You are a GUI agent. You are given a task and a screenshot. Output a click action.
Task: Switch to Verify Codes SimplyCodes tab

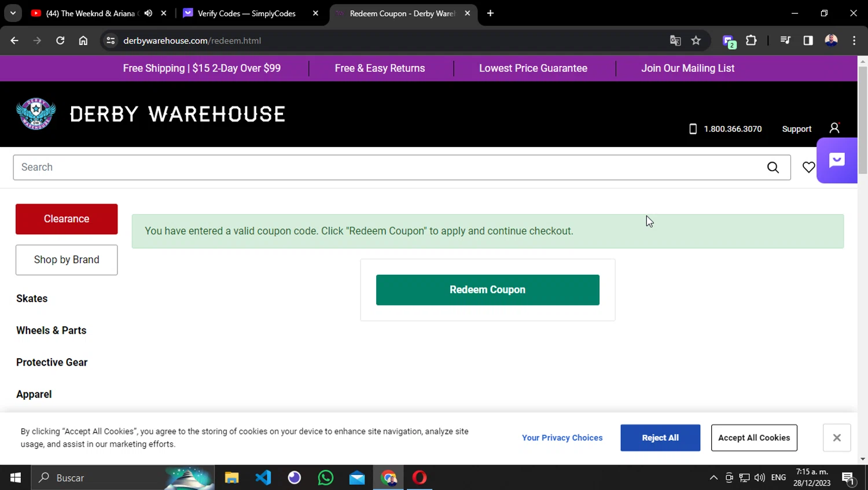(247, 13)
